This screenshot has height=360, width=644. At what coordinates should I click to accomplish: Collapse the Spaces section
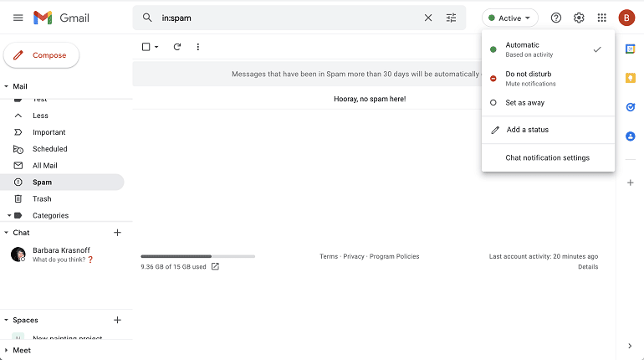pyautogui.click(x=6, y=320)
